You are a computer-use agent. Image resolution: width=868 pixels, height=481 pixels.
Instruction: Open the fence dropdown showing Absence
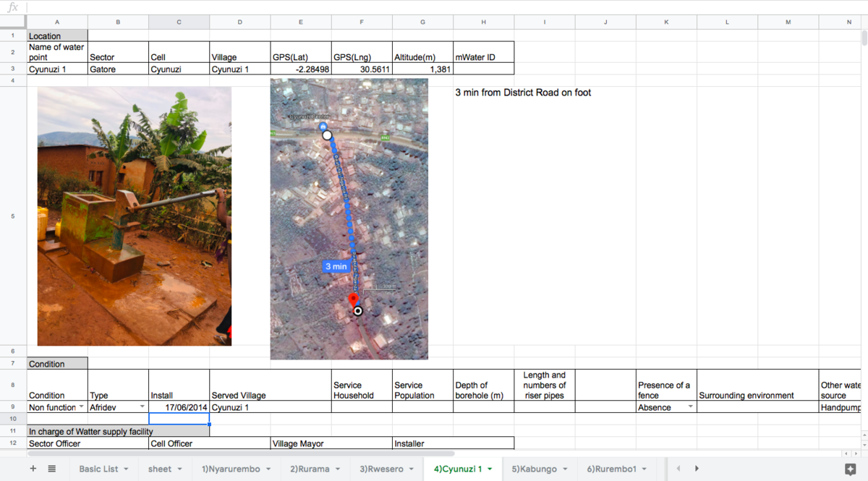(x=690, y=407)
